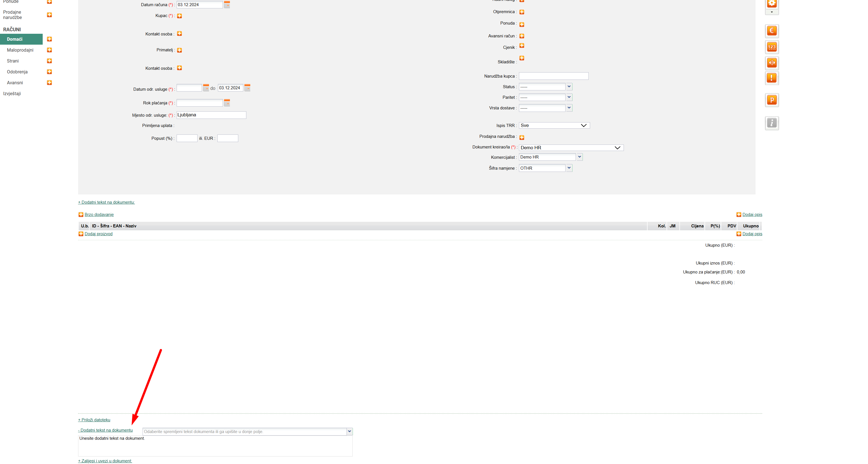Click the Narudžba kupca input field
This screenshot has width=868, height=464.
(x=553, y=76)
